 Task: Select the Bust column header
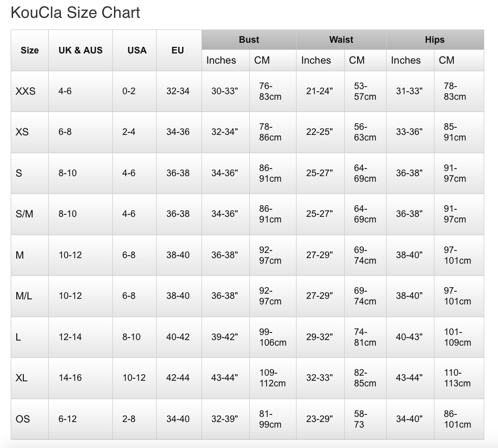[249, 40]
